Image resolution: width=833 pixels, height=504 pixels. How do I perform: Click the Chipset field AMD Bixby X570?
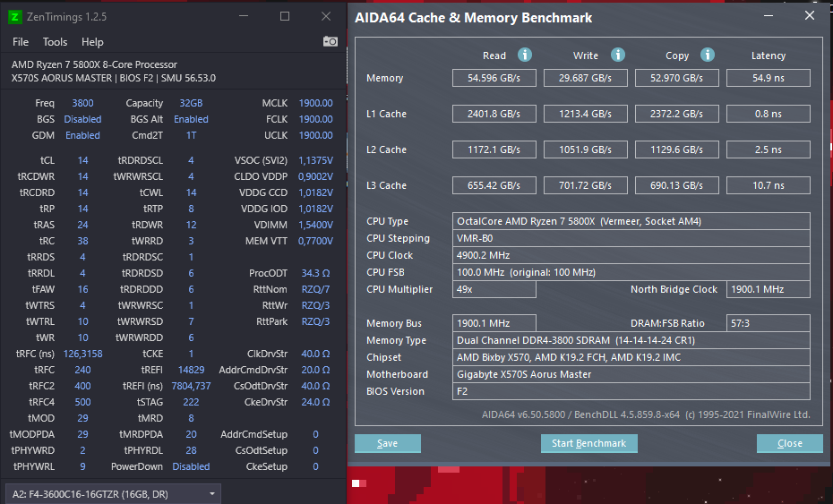click(631, 357)
